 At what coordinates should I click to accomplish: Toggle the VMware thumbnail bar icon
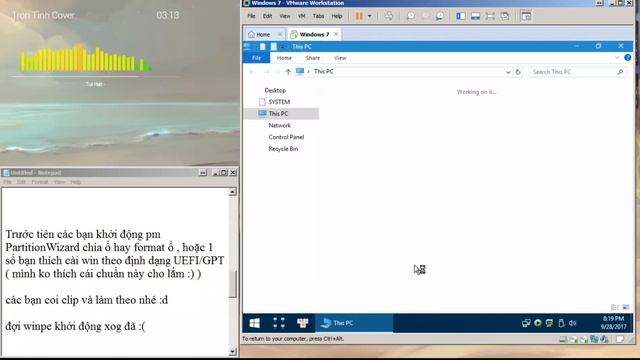[x=475, y=16]
